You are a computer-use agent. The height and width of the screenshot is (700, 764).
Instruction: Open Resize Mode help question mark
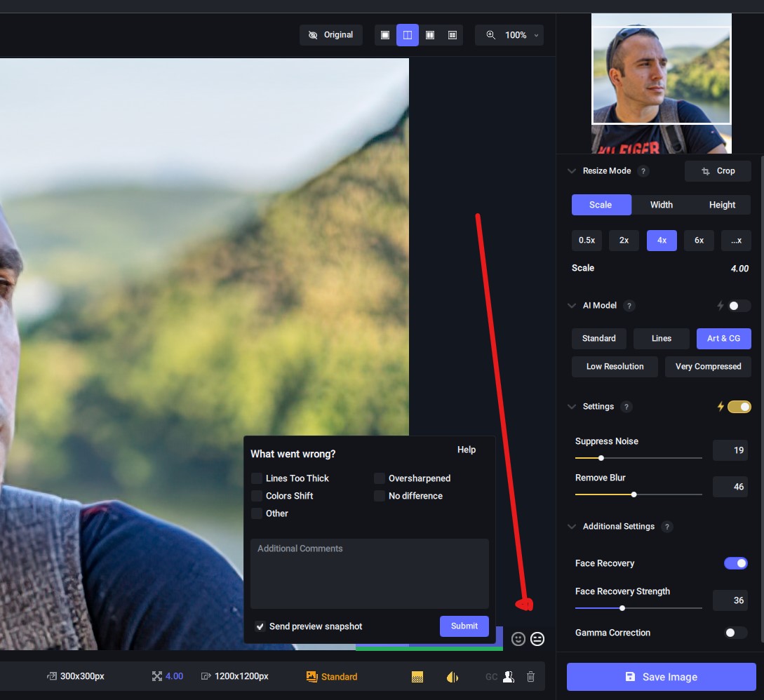643,171
